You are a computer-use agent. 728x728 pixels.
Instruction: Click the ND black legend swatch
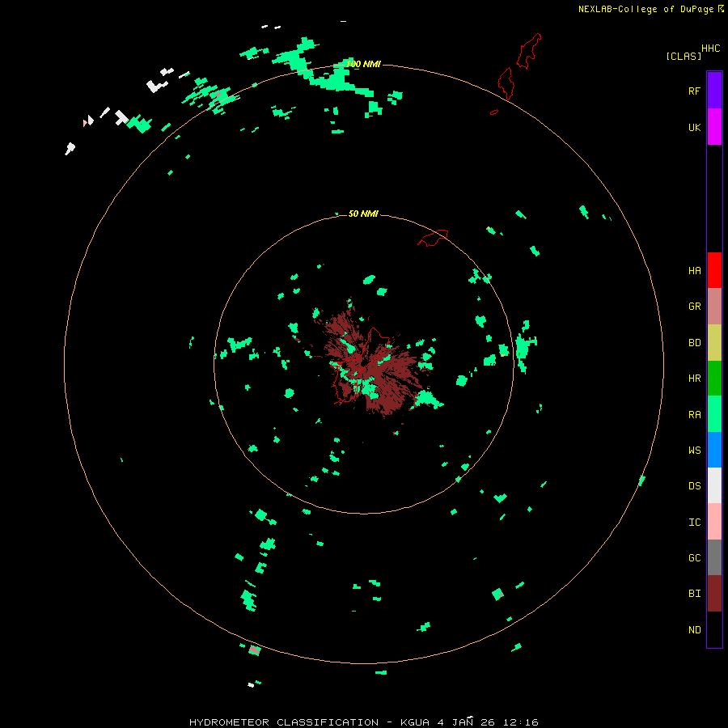click(714, 629)
